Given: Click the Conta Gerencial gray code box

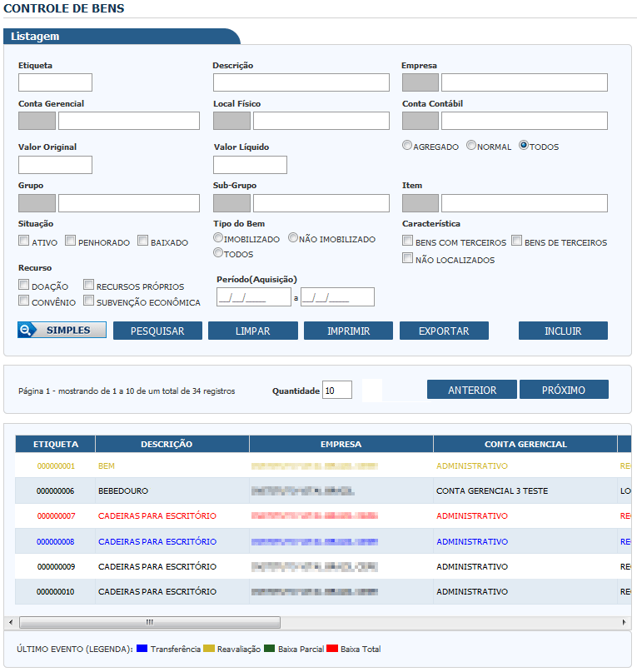Looking at the screenshot, I should pos(37,121).
